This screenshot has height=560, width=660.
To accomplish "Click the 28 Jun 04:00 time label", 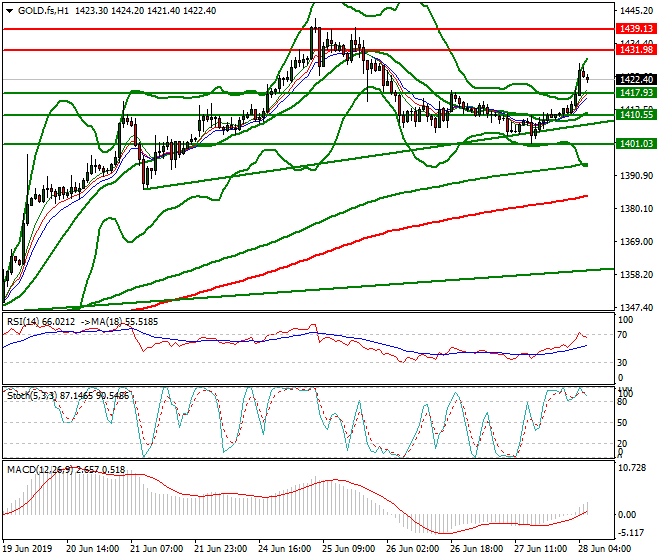I will pos(604,549).
